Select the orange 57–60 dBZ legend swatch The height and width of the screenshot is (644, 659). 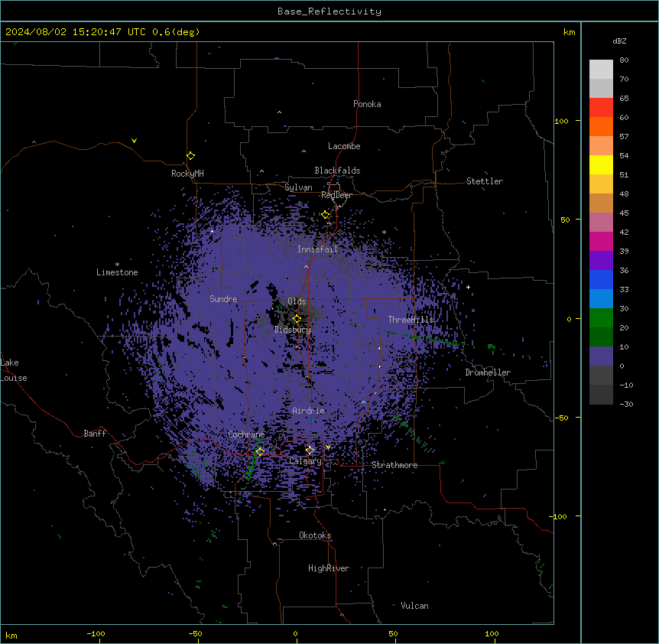[601, 126]
